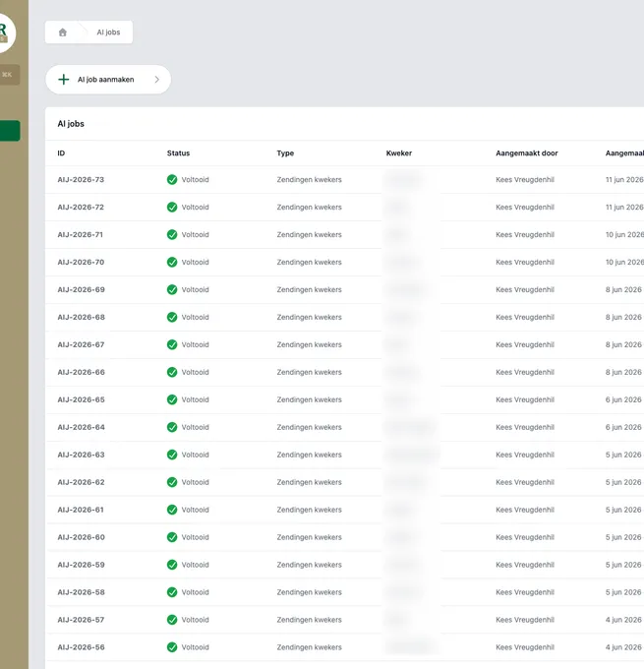Open the AI jobs breadcrumb
This screenshot has height=669, width=644.
108,32
